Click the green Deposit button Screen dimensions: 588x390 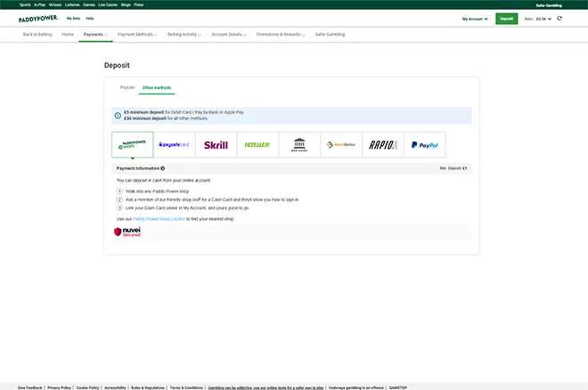[x=507, y=19]
